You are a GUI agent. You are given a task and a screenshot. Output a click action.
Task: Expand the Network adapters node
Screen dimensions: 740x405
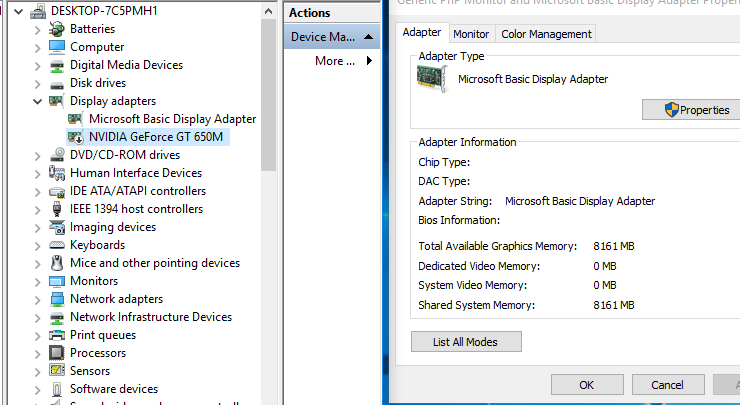[38, 299]
